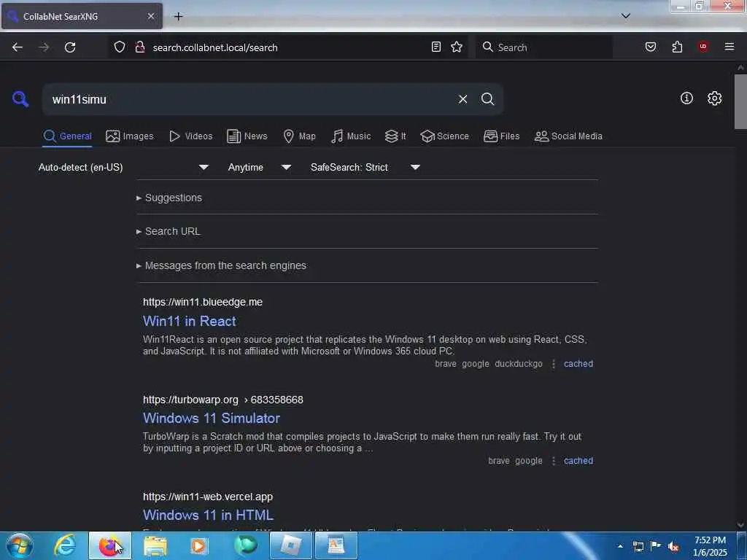
Task: Open Windows Media Player from taskbar
Action: pos(200,545)
